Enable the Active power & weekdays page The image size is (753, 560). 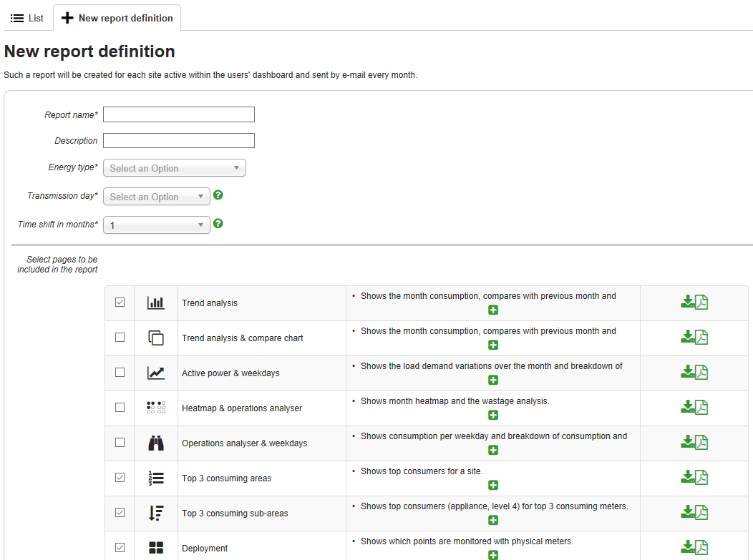coord(120,373)
